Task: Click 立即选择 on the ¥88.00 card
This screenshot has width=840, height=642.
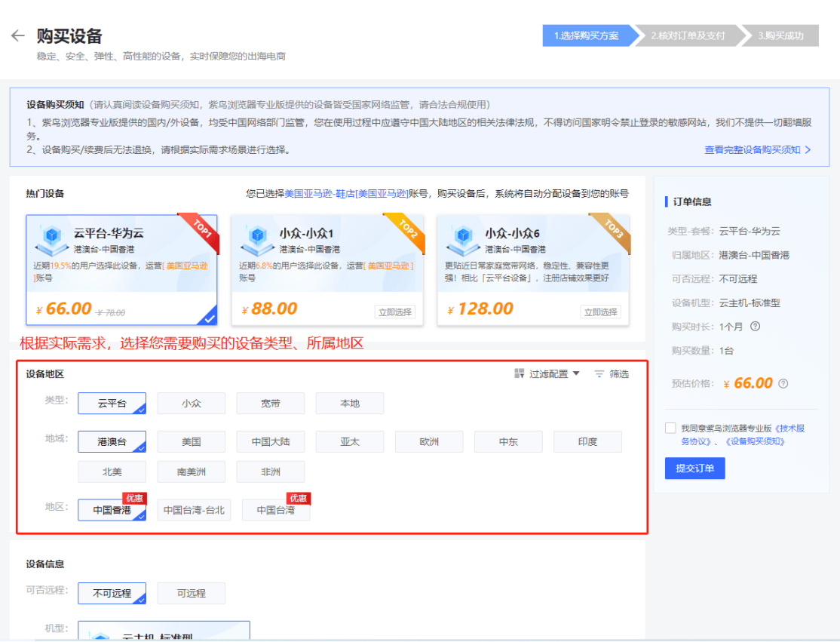Action: tap(394, 312)
